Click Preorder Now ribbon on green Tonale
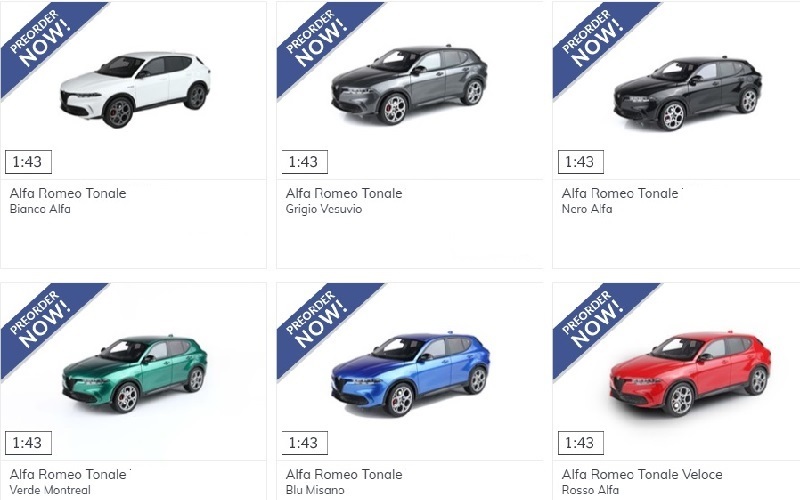 (46, 323)
